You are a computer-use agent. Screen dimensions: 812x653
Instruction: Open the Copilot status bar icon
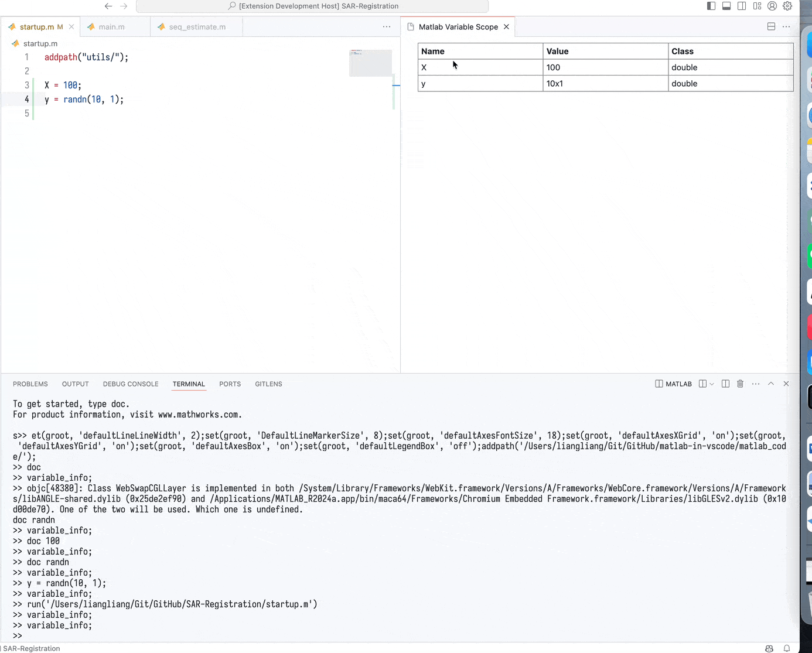(x=769, y=648)
